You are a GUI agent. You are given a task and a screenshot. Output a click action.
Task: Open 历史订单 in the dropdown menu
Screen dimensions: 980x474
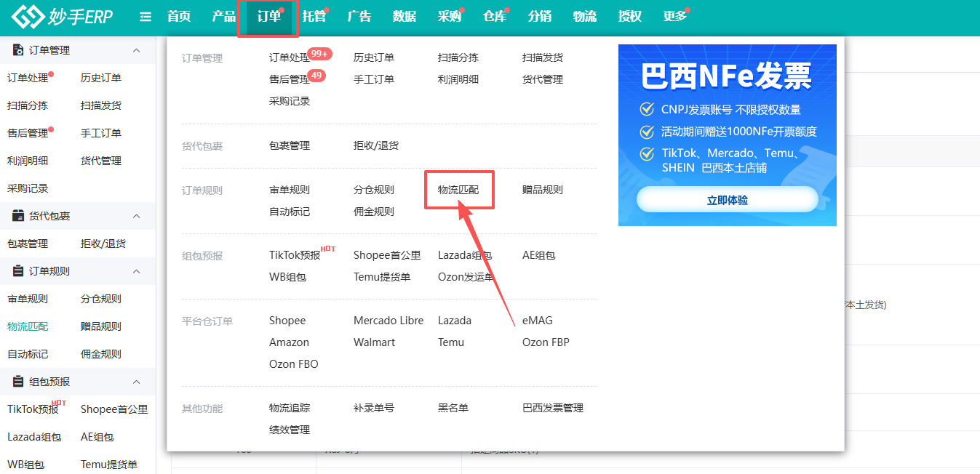(x=374, y=57)
